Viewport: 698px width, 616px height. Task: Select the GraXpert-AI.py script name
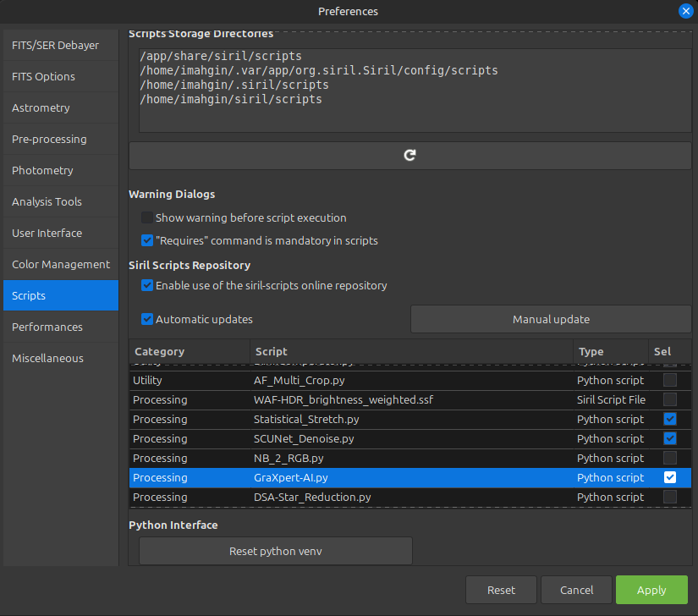pyautogui.click(x=291, y=477)
